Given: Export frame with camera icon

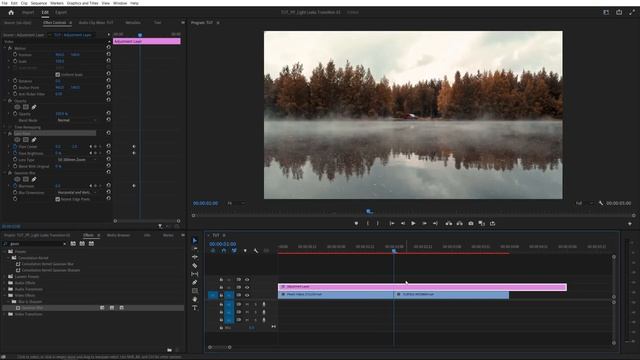Looking at the screenshot, I should click(471, 223).
